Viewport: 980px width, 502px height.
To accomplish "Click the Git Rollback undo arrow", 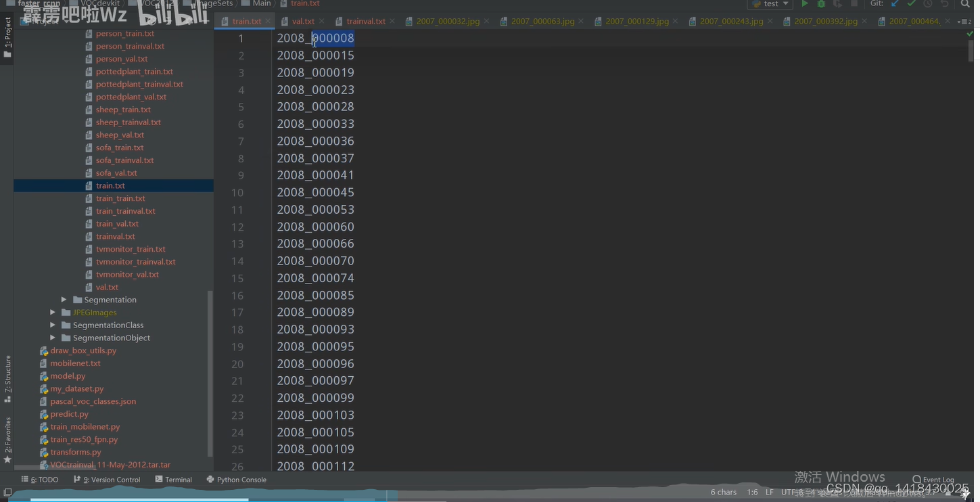I will coord(945,4).
